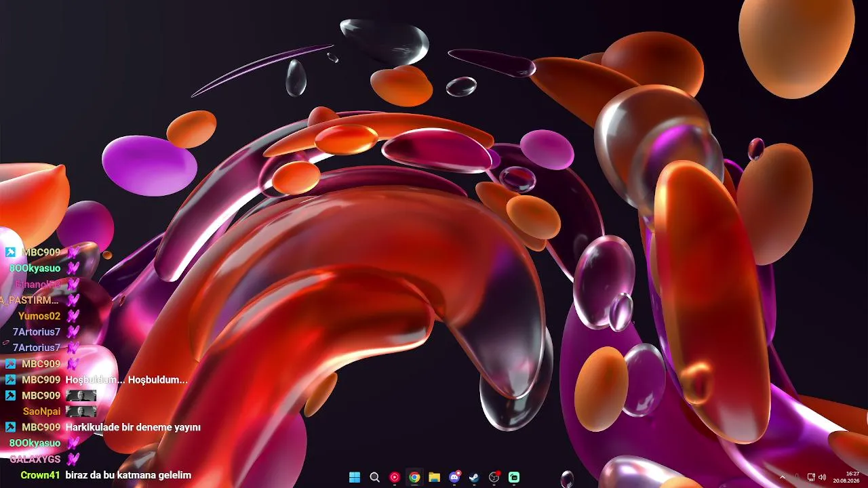Viewport: 868px width, 488px height.
Task: Open Steam from the taskbar
Action: [474, 477]
